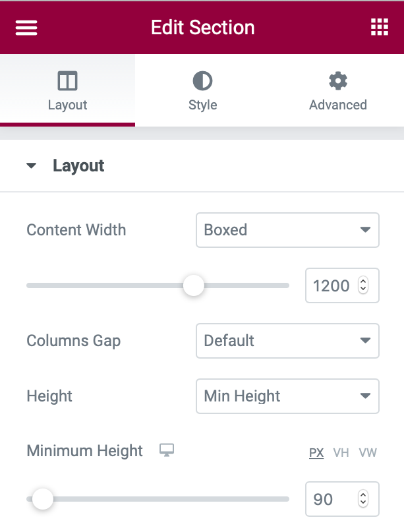Collapse the Layout section arrow
Screen dimensions: 404x532
(32, 166)
